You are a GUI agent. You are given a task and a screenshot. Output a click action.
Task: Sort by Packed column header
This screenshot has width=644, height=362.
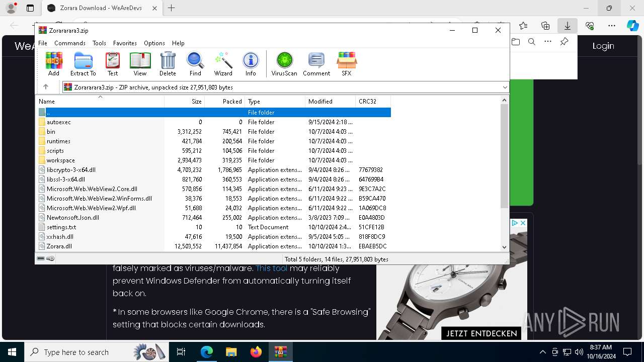224,101
